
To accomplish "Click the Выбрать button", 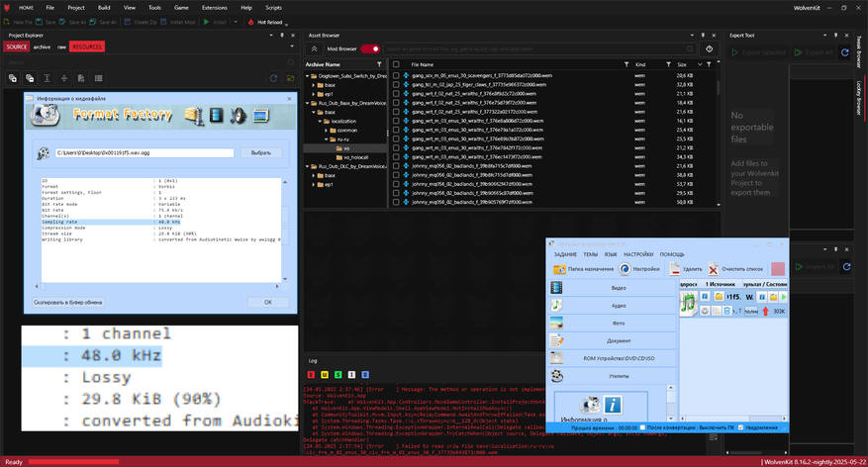I will click(260, 153).
